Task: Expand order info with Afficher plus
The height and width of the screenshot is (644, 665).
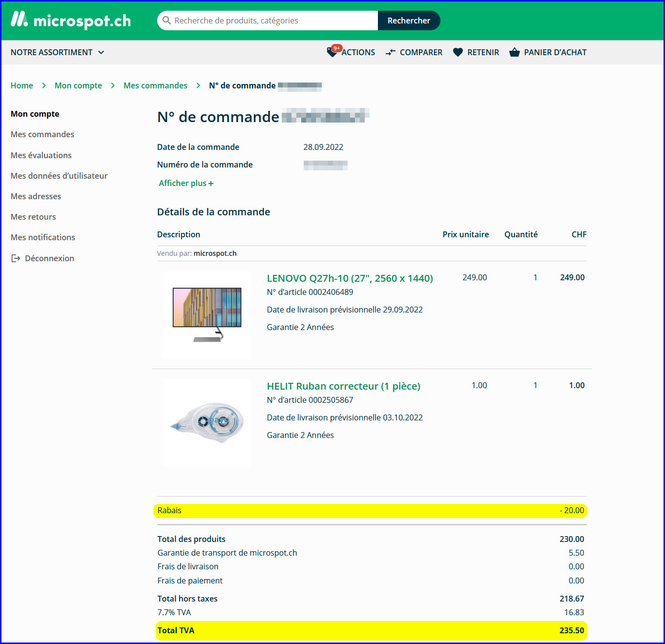Action: tap(186, 183)
